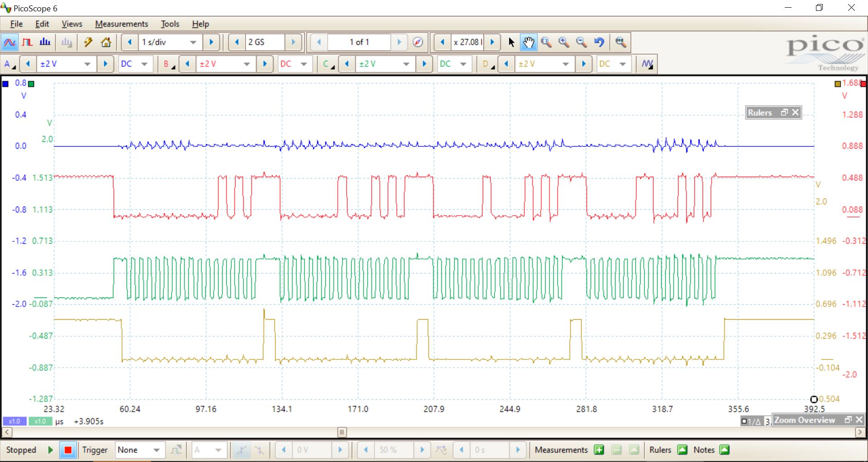The height and width of the screenshot is (462, 868).
Task: Open the Math Channels waveform icon
Action: 647,64
